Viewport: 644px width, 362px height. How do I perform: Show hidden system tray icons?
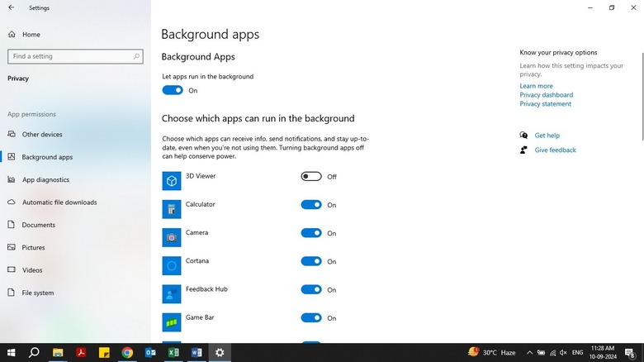click(530, 352)
